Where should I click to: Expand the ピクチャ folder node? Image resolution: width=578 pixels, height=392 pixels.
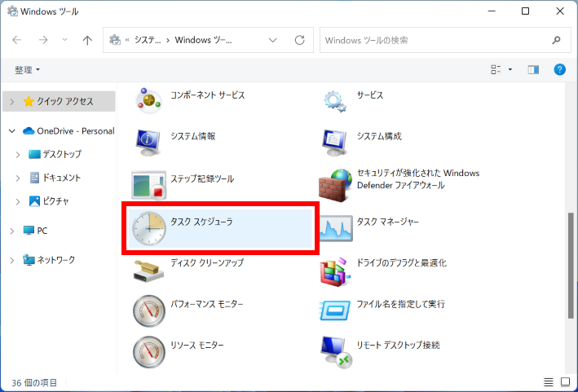click(18, 201)
